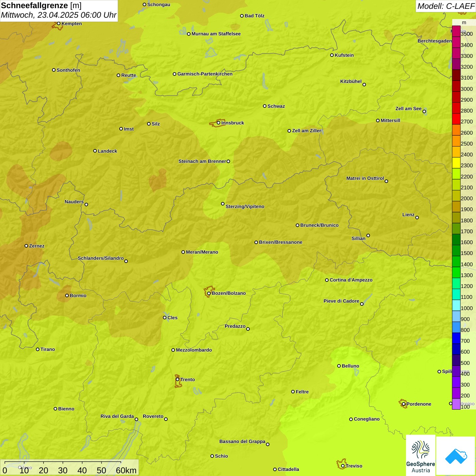Click the legend value '2000'
Viewport: 476px width, 476px height.
click(x=467, y=198)
